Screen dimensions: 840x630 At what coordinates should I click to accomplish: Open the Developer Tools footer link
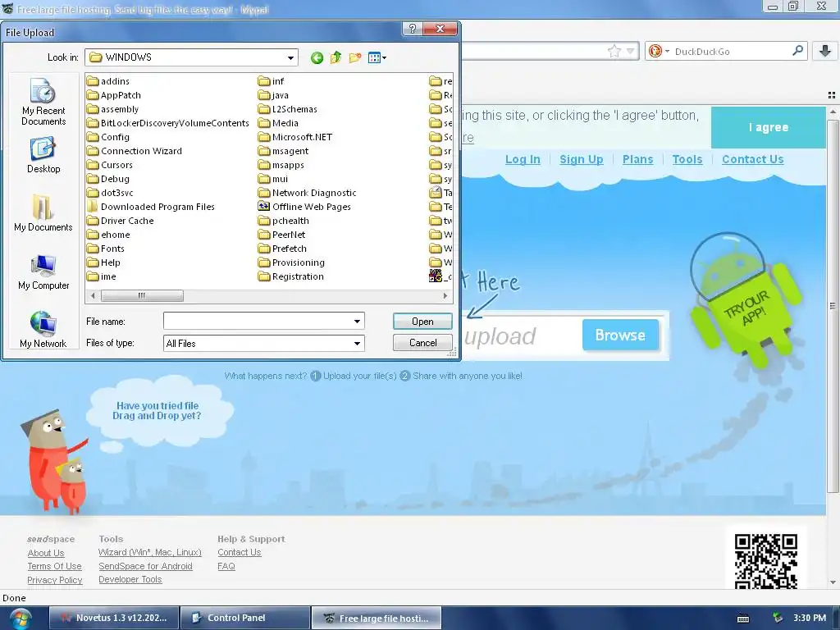coord(130,579)
